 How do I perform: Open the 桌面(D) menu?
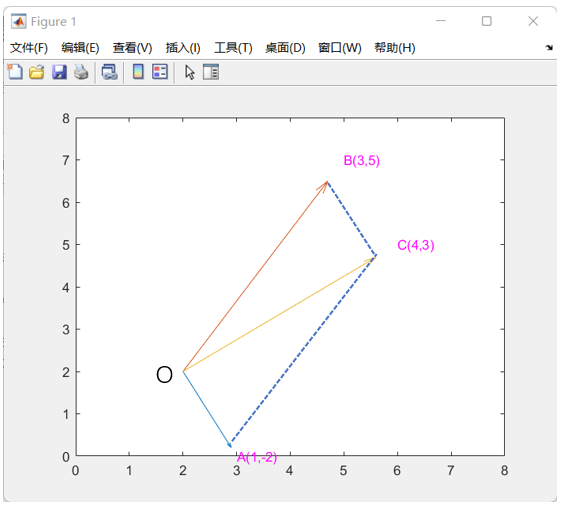[x=285, y=48]
